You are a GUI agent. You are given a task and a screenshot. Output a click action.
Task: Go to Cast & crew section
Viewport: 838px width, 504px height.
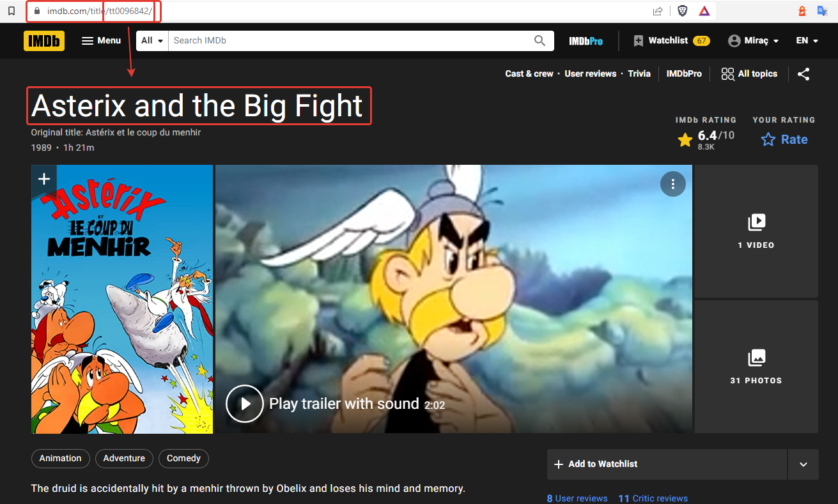pos(529,74)
